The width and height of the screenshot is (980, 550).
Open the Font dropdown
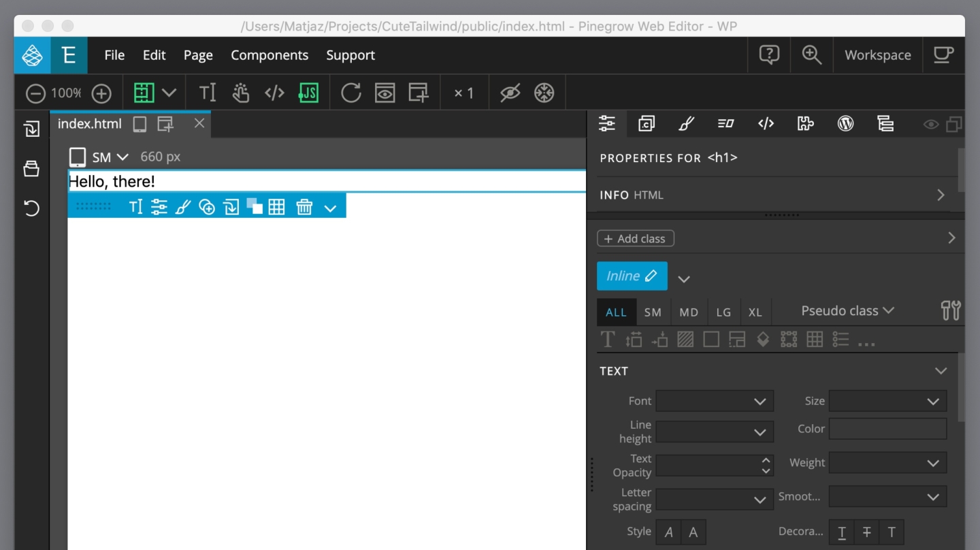715,401
